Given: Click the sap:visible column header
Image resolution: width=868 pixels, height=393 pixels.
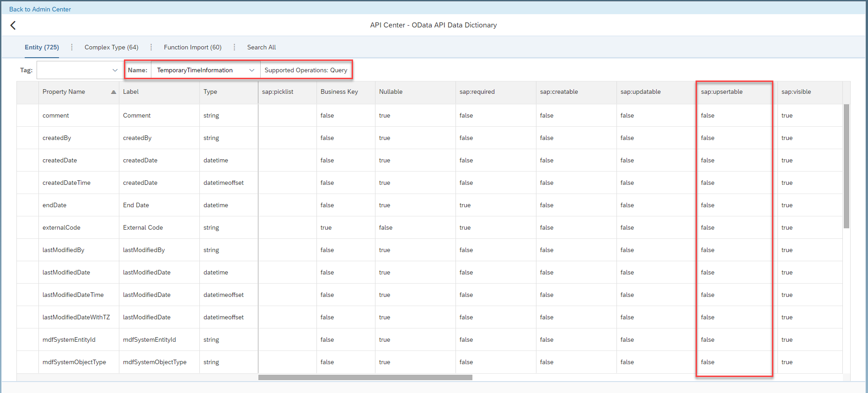Looking at the screenshot, I should (x=810, y=92).
